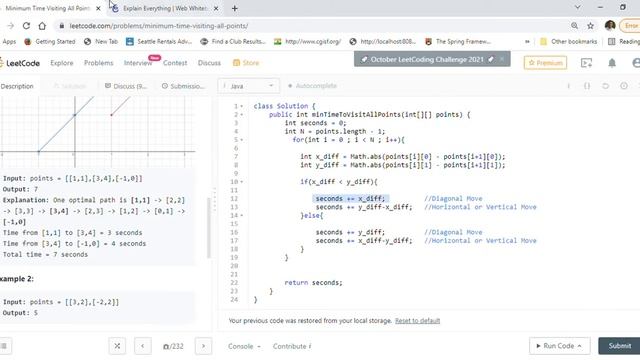Expand the Console panel
This screenshot has height=360, width=640.
pyautogui.click(x=244, y=346)
